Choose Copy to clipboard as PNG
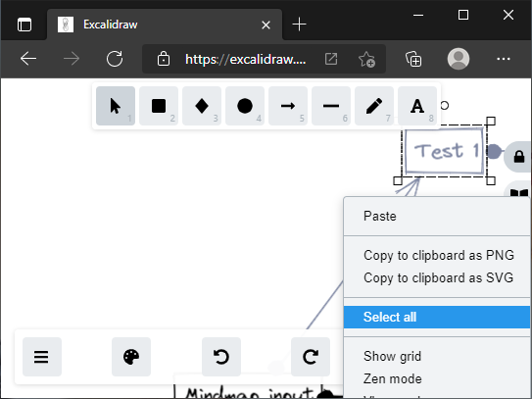 [437, 255]
